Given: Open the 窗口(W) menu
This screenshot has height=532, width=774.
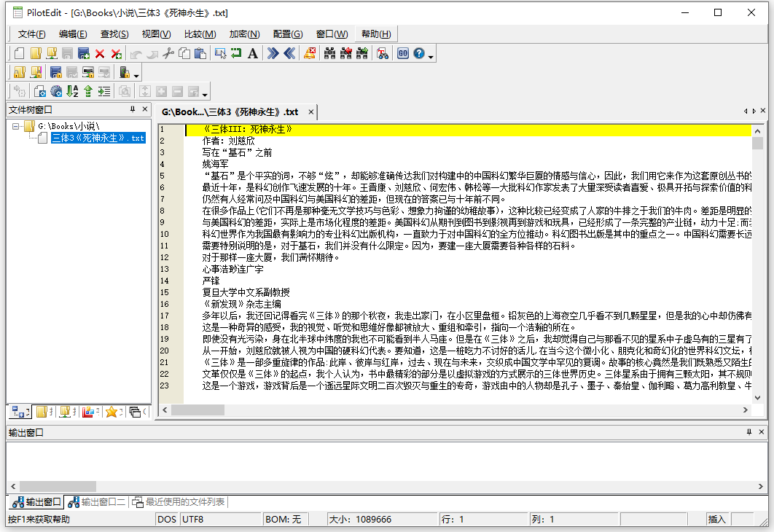Looking at the screenshot, I should coord(332,34).
